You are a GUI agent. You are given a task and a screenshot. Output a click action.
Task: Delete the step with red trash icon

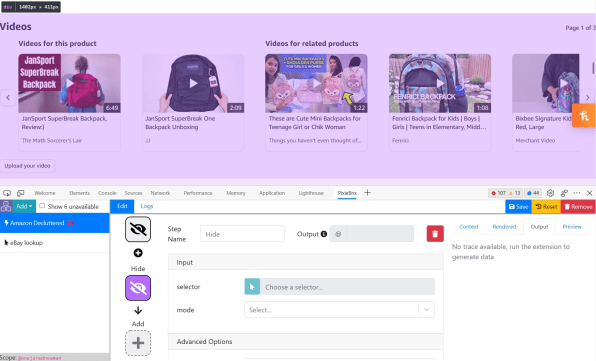point(435,234)
